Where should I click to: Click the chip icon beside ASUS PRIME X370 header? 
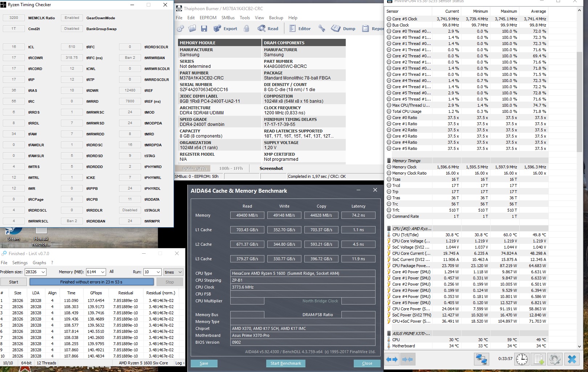[389, 334]
